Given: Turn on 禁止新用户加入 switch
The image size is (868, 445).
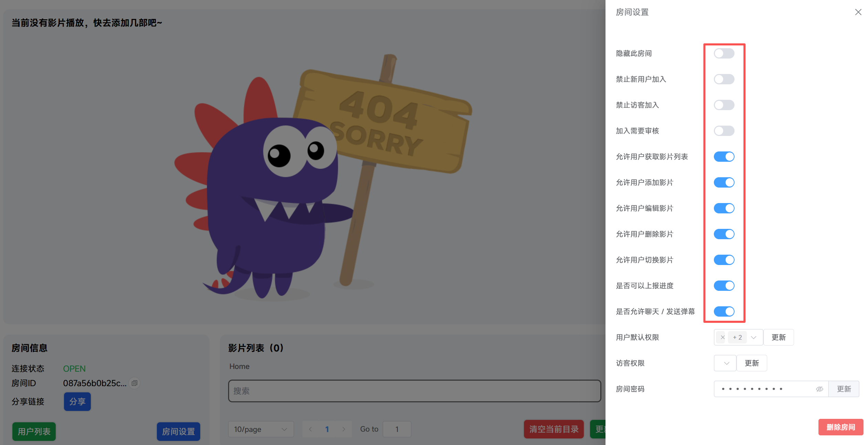Looking at the screenshot, I should (724, 79).
